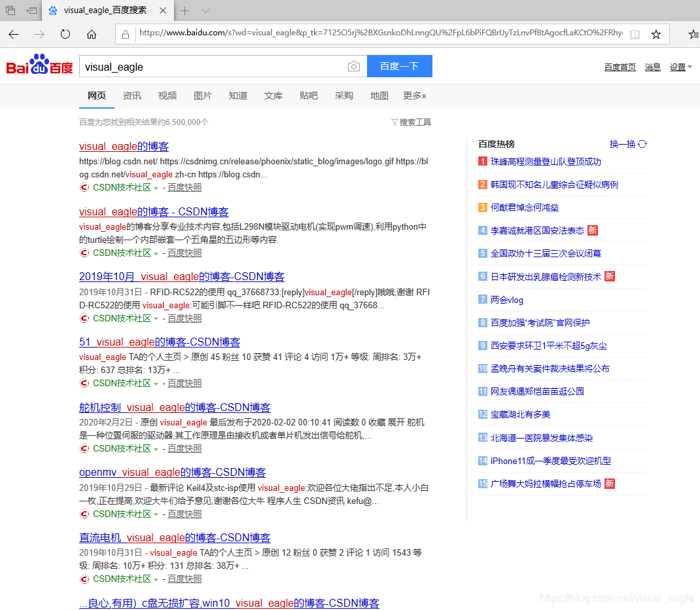Click the 搜索工具 filter icon
The image size is (700, 610).
coord(394,122)
